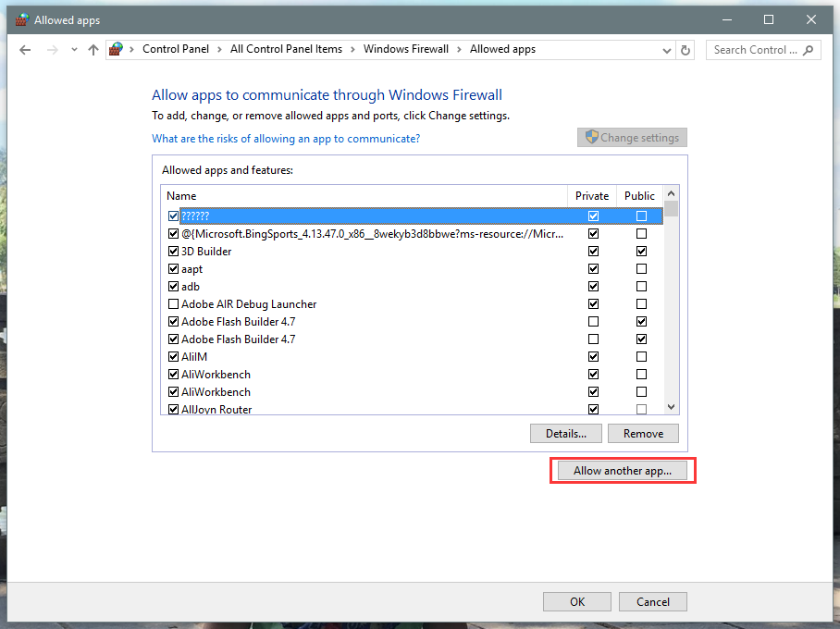Viewport: 840px width, 629px height.
Task: Go back with the back arrow
Action: click(25, 50)
